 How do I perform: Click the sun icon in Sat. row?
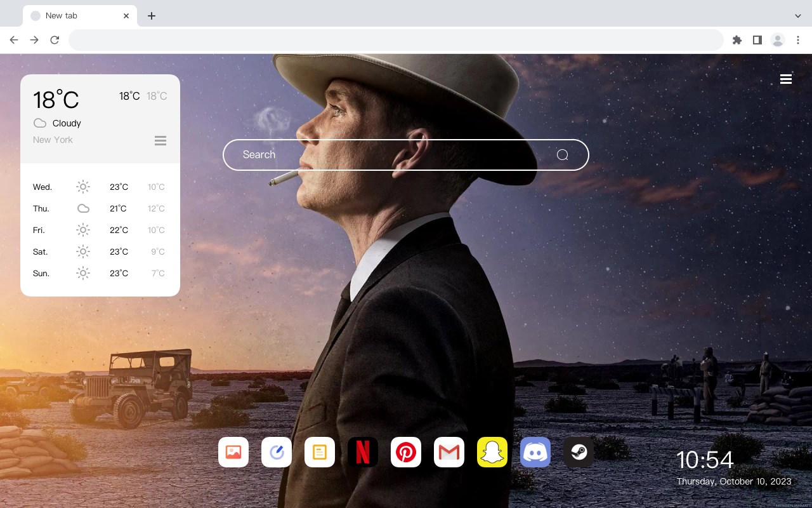point(83,251)
